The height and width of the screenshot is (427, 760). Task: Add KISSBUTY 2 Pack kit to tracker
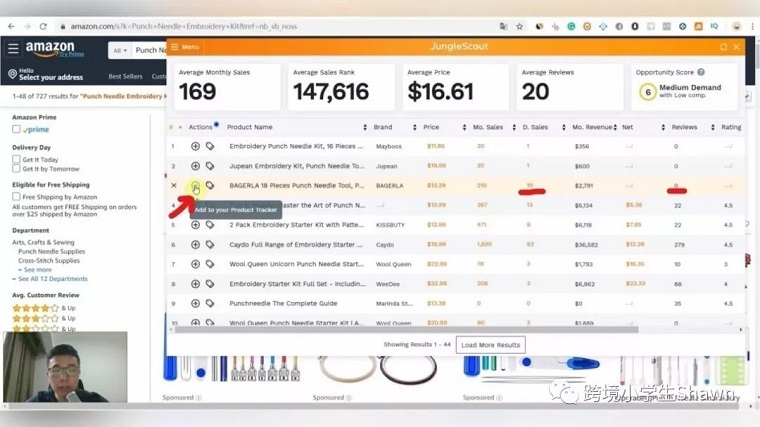pos(195,225)
